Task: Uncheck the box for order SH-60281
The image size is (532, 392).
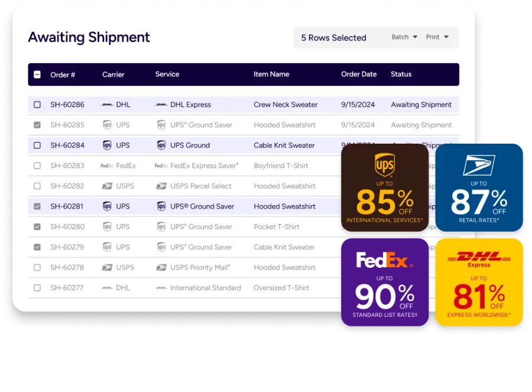Action: click(37, 206)
